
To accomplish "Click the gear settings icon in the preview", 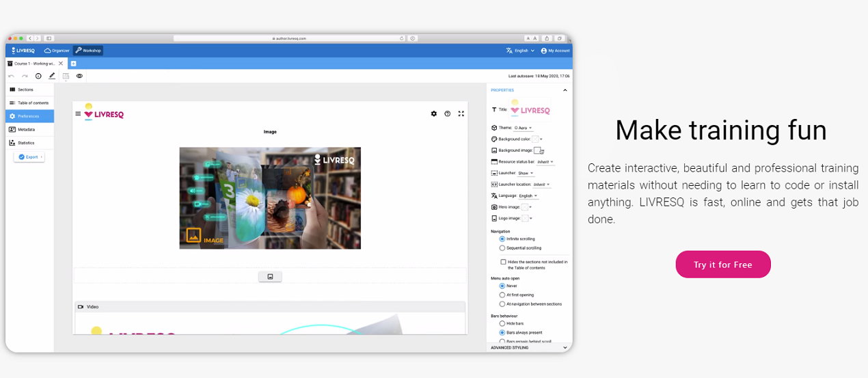I will pyautogui.click(x=434, y=113).
